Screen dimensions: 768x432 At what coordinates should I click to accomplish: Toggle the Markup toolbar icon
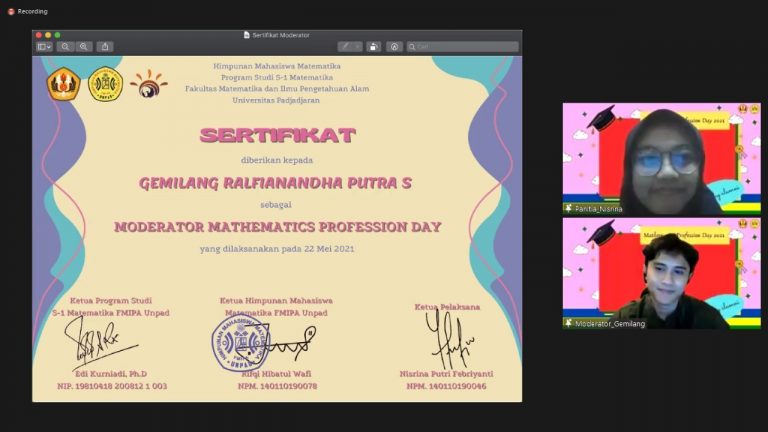(394, 47)
